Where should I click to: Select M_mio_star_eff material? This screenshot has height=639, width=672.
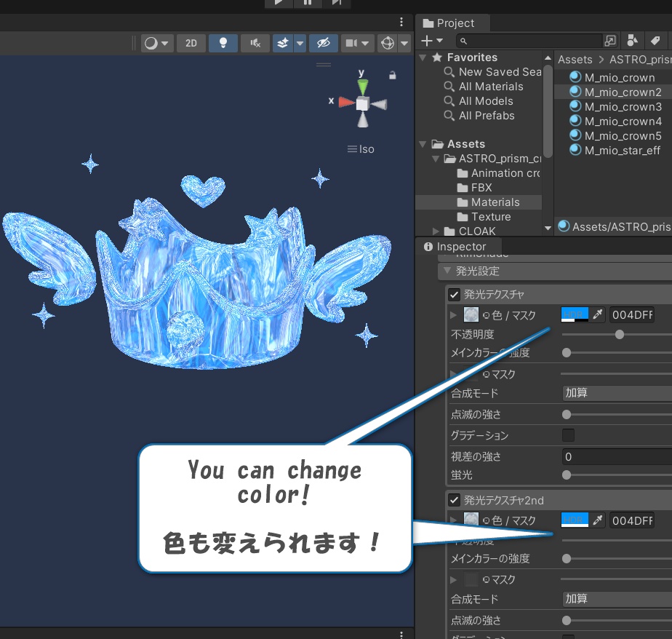(615, 151)
